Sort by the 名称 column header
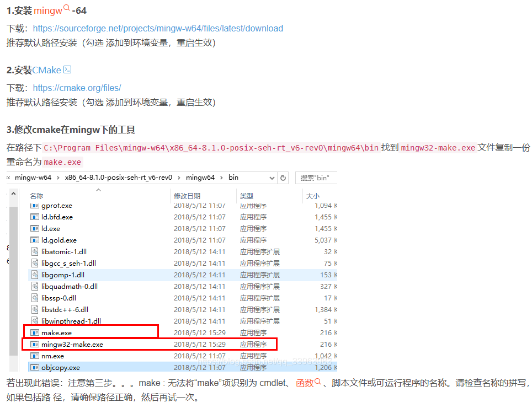This screenshot has width=532, height=408. click(x=36, y=196)
